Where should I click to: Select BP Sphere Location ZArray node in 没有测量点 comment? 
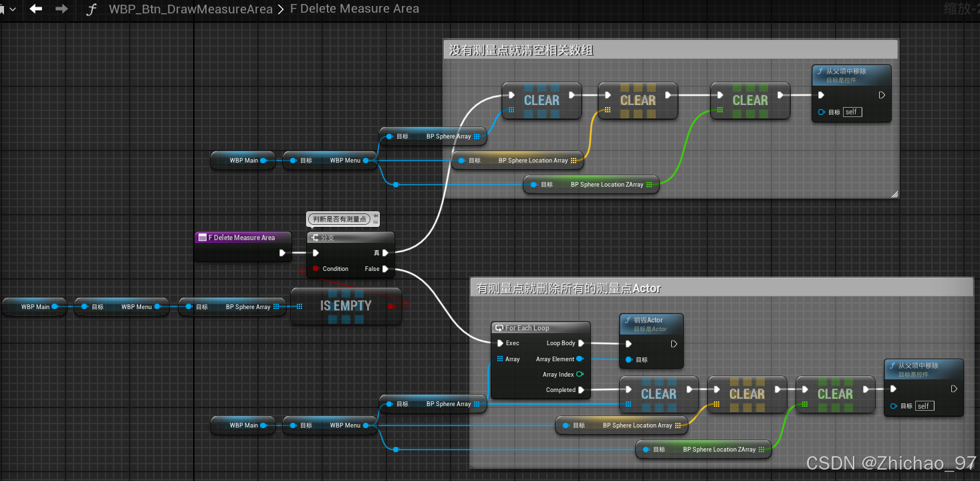click(x=591, y=185)
